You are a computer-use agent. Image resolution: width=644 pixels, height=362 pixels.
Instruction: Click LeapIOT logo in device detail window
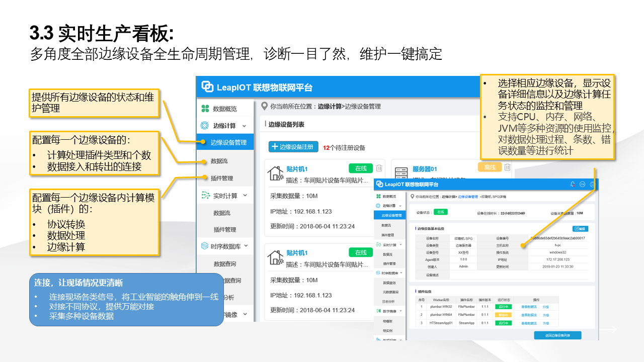coord(379,185)
